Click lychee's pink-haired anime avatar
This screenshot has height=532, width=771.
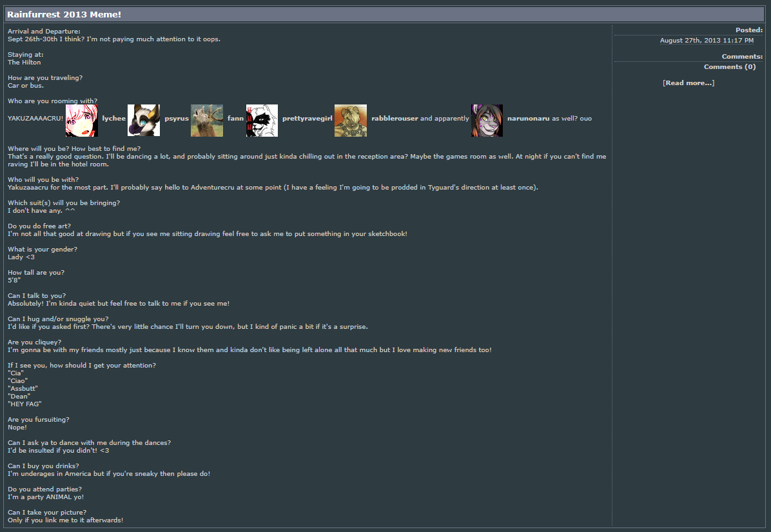tap(82, 121)
